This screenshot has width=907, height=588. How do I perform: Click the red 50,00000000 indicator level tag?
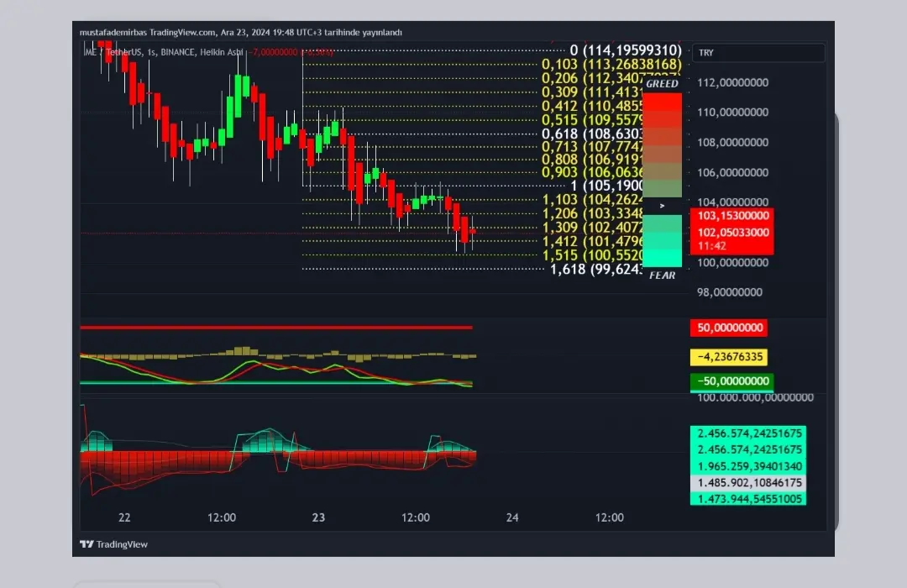coord(730,328)
